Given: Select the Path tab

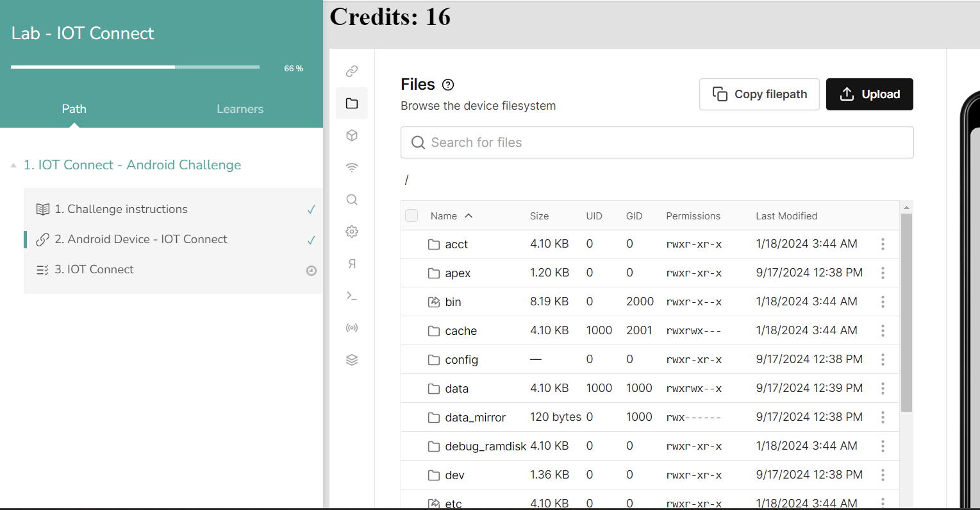Looking at the screenshot, I should coord(74,109).
